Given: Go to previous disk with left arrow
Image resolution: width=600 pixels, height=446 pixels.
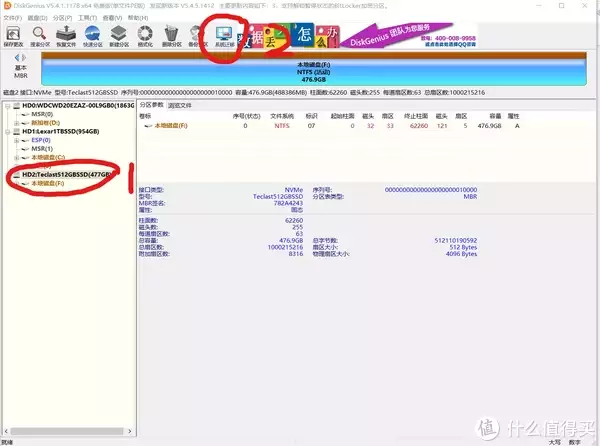Looking at the screenshot, I should [x=17, y=58].
